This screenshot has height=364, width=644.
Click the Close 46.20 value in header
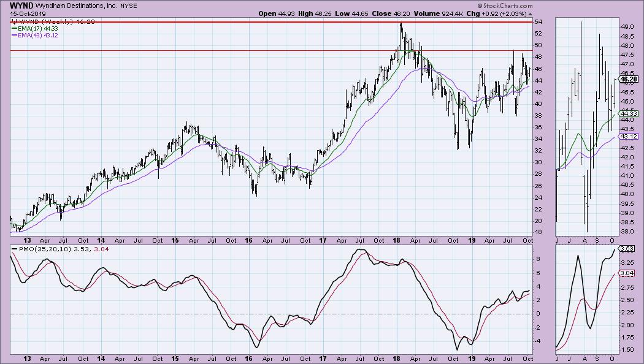click(391, 13)
